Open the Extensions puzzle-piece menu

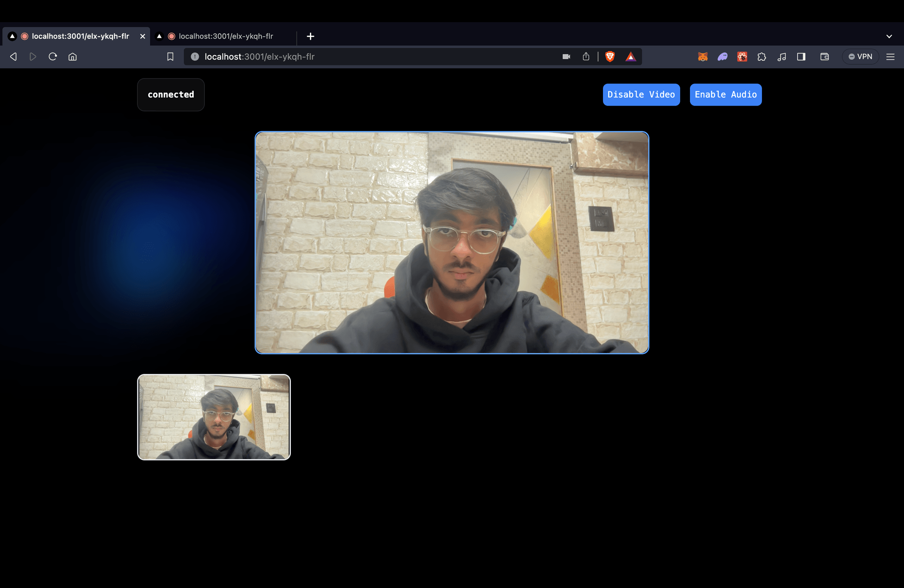pos(762,57)
